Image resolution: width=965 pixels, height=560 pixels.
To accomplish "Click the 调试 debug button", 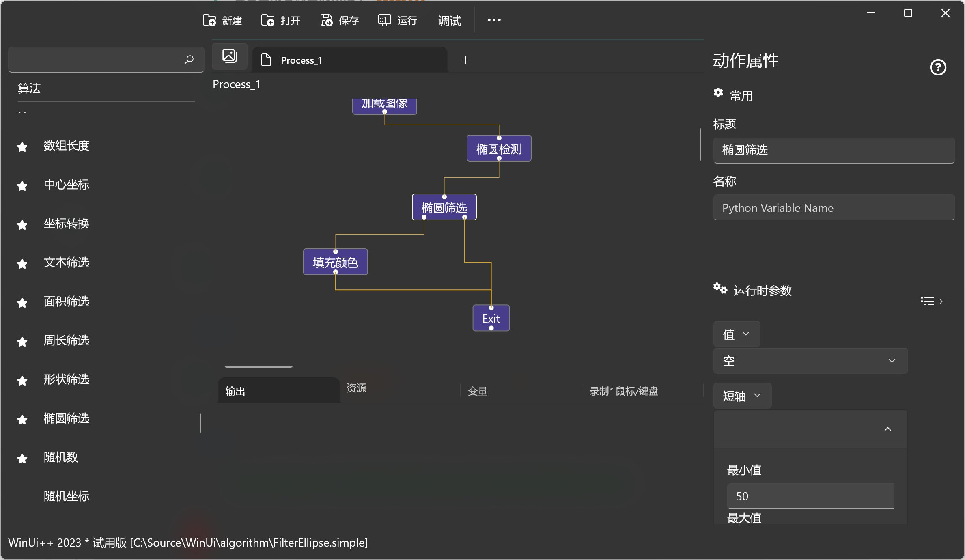I will 449,20.
